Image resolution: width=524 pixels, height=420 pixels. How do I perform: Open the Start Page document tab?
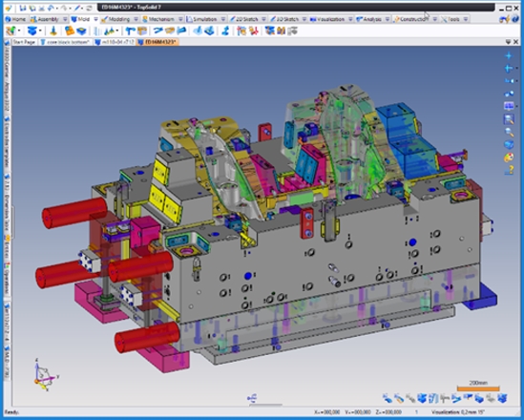point(24,42)
